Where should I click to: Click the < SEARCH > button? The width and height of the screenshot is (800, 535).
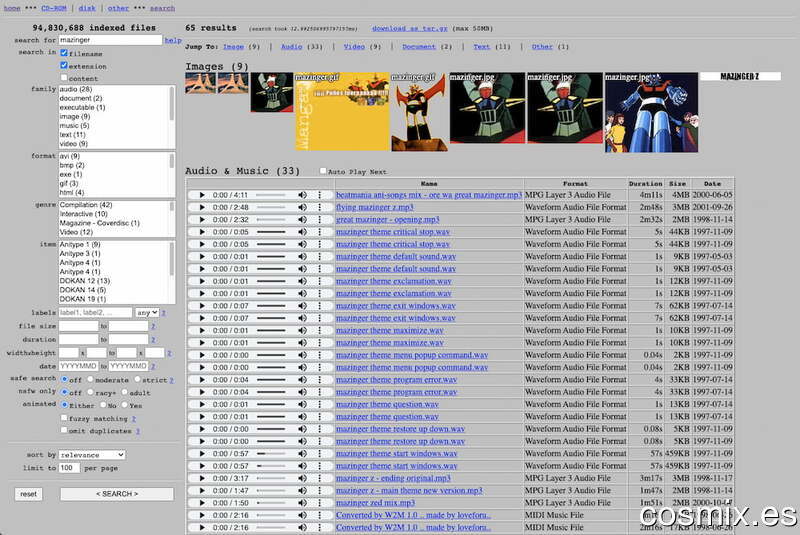pos(117,494)
